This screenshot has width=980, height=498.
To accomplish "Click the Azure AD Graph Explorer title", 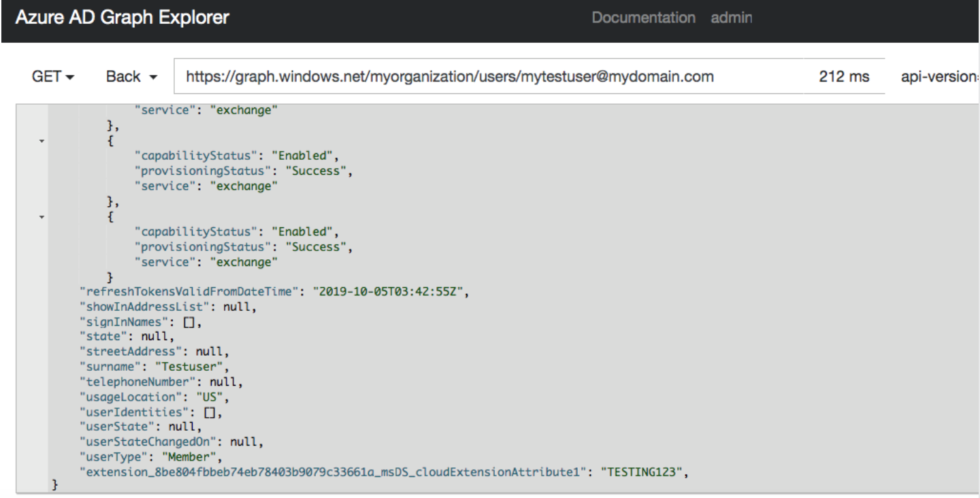I will point(122,18).
